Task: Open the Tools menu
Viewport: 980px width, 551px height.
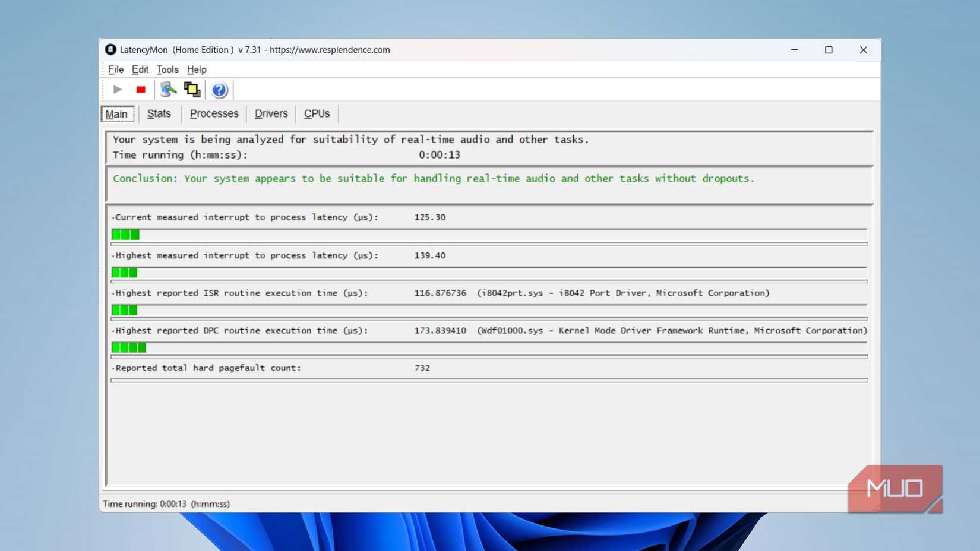Action: [x=167, y=69]
